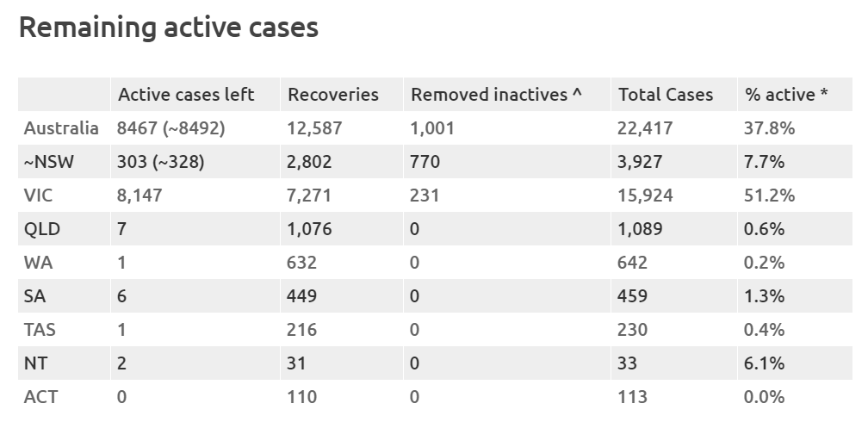
Task: Click the '% active *' column header
Action: [x=787, y=95]
